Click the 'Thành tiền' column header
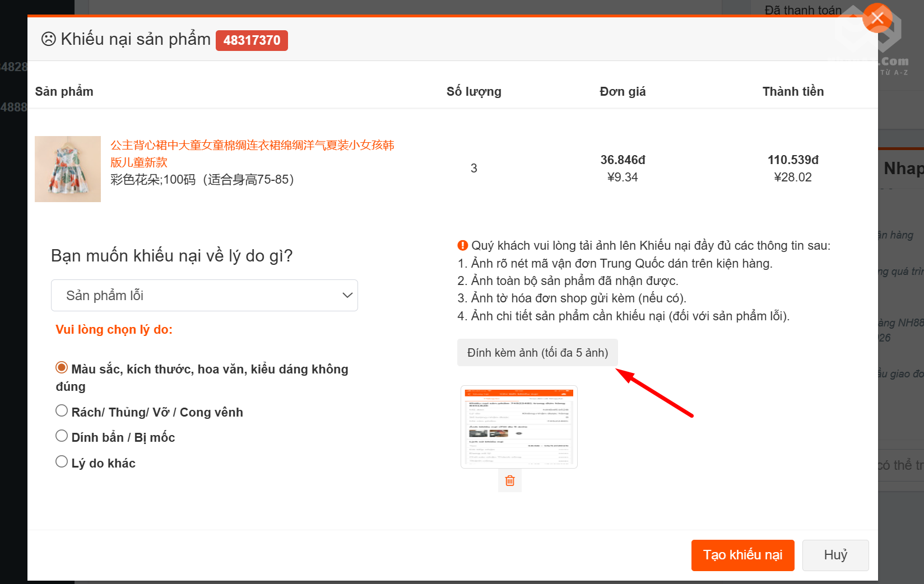The height and width of the screenshot is (584, 924). tap(792, 91)
